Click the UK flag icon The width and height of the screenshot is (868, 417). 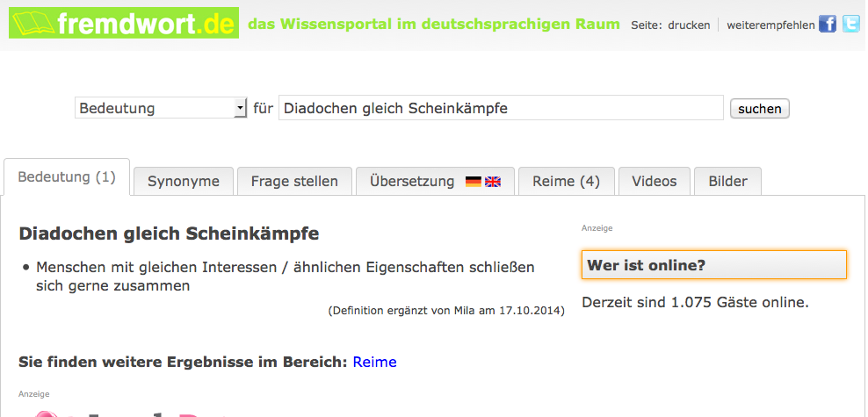[493, 182]
